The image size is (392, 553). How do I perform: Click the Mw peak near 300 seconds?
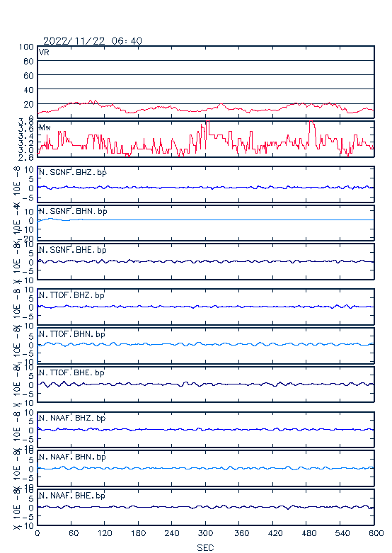tap(207, 122)
